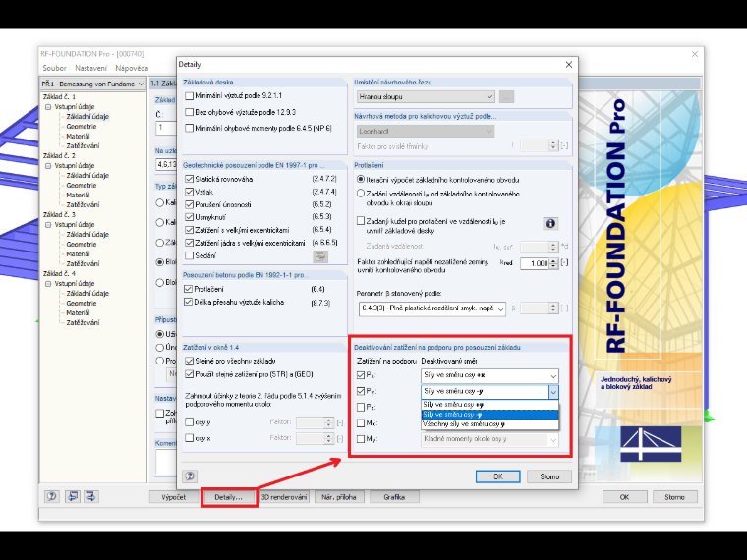Viewport: 747px width, 560px height.
Task: Choose Všechny síly ve směru osy y
Action: [489, 423]
